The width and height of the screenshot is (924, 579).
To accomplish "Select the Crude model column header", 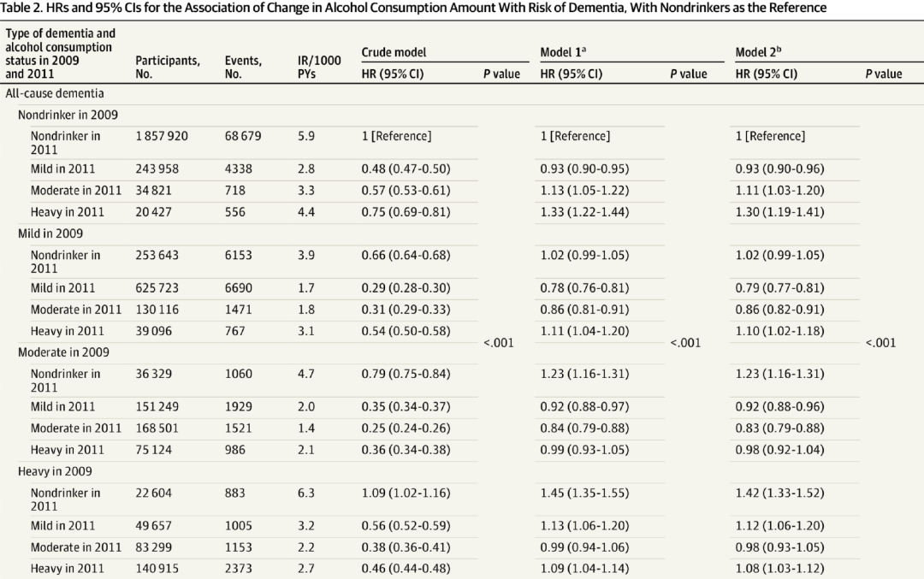I will tap(394, 52).
